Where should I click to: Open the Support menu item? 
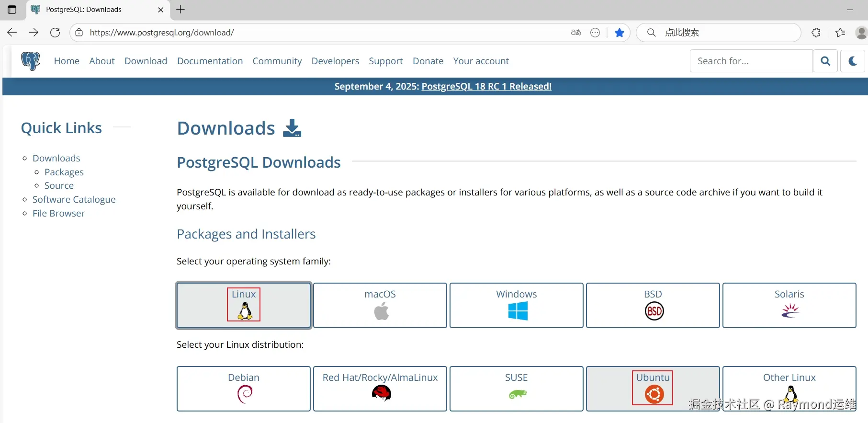(386, 61)
